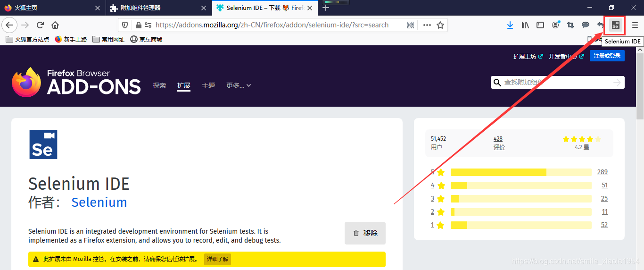This screenshot has height=270, width=644.
Task: Open the 11 two-star review count
Action: 604,212
